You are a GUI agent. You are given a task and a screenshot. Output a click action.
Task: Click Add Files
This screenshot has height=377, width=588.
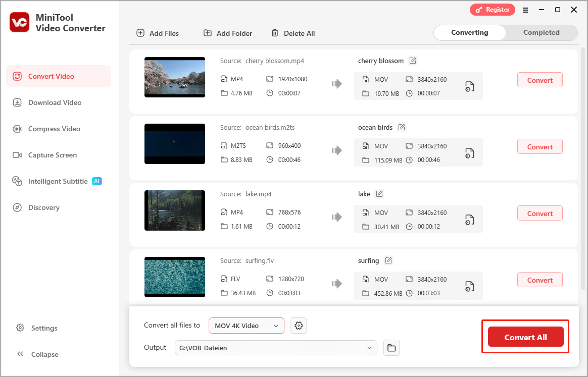[159, 33]
